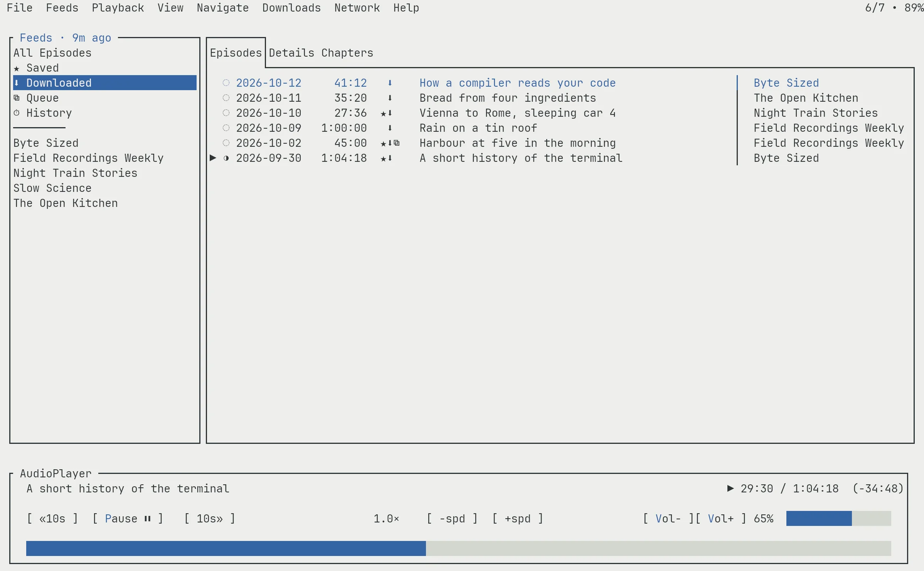
Task: Open the File menu
Action: coord(20,8)
